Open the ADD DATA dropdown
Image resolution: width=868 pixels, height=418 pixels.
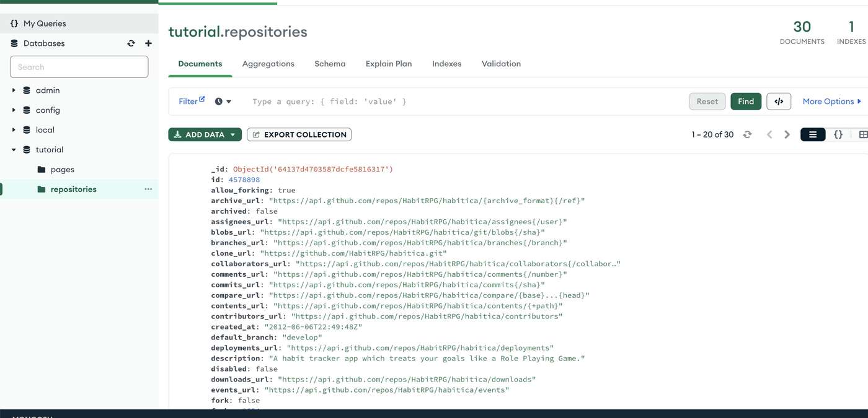(x=205, y=134)
